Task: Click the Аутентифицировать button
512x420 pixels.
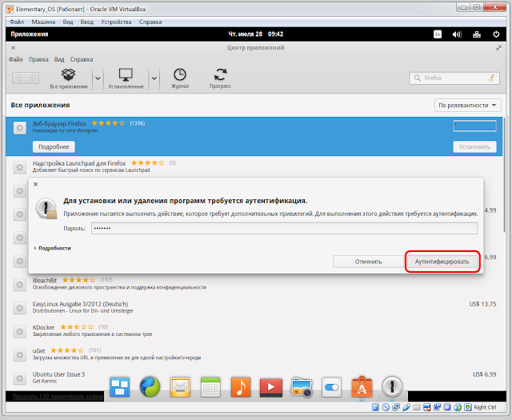Action: click(442, 262)
